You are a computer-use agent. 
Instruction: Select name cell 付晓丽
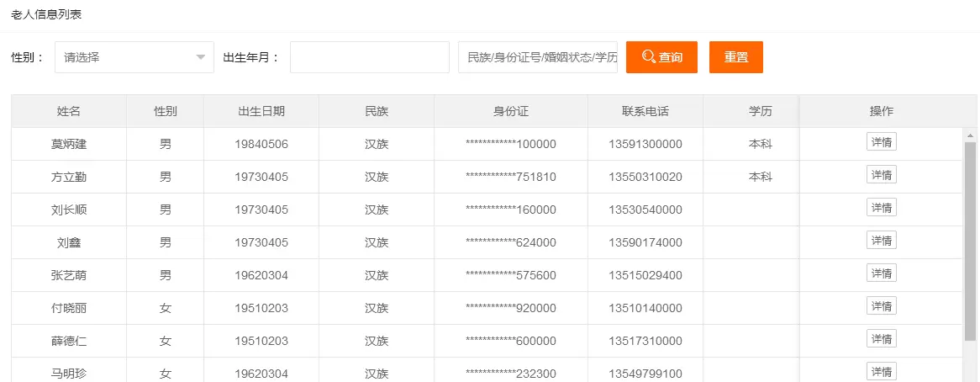coord(69,308)
